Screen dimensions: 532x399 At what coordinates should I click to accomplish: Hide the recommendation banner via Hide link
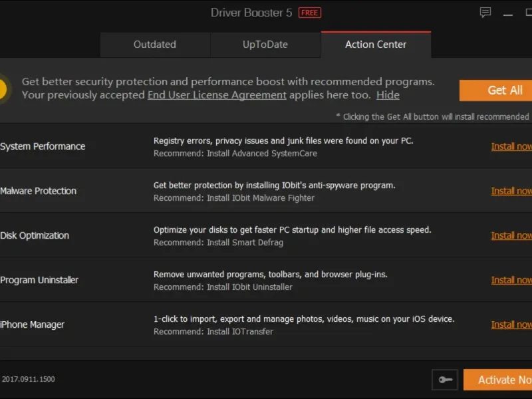[388, 95]
